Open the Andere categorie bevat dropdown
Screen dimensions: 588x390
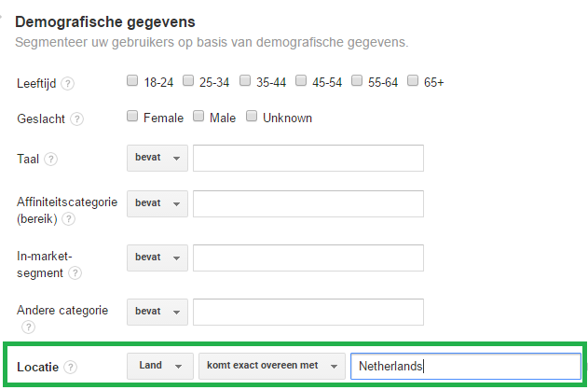pyautogui.click(x=157, y=312)
